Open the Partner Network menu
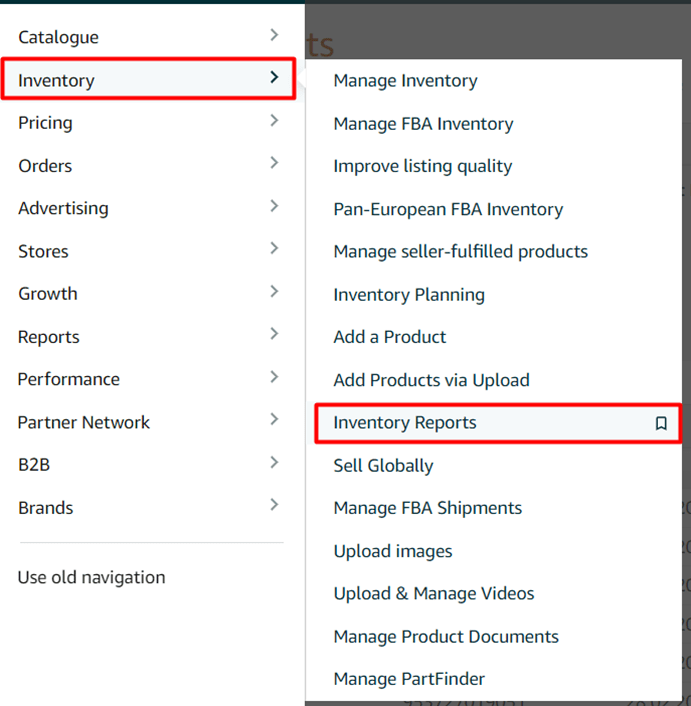The height and width of the screenshot is (706, 691). point(84,422)
